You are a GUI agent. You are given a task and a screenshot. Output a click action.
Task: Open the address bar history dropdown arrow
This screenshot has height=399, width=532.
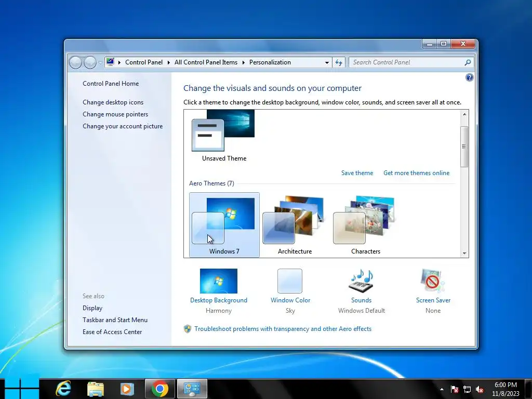pyautogui.click(x=327, y=62)
